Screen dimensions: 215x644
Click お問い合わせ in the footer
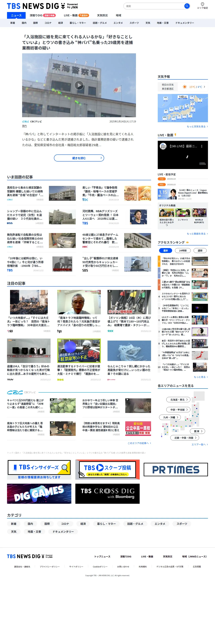tap(123, 566)
